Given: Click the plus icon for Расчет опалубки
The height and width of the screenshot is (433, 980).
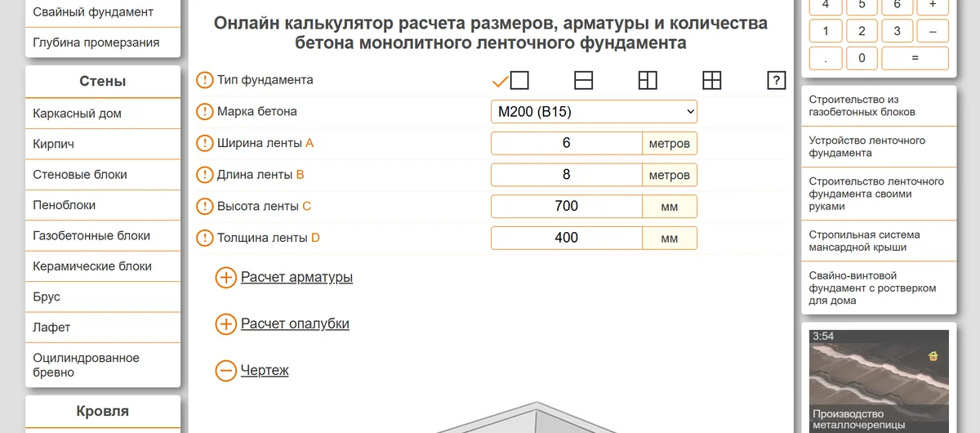Looking at the screenshot, I should (x=225, y=324).
